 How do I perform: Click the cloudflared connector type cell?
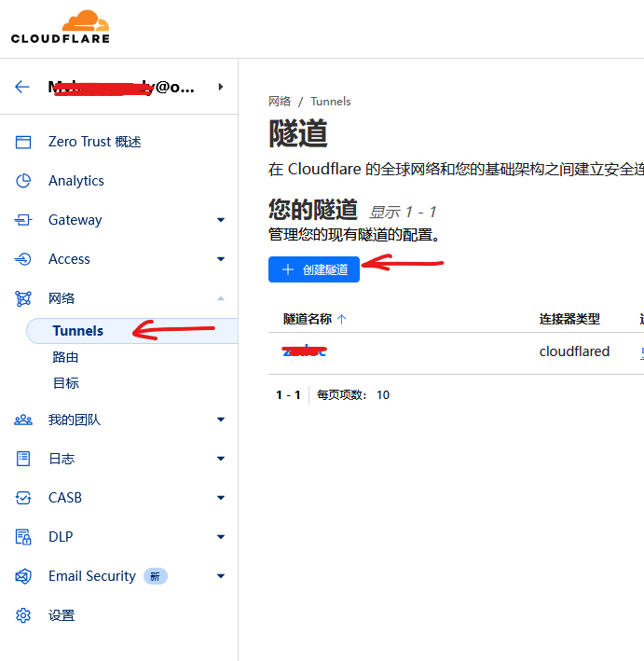(574, 351)
